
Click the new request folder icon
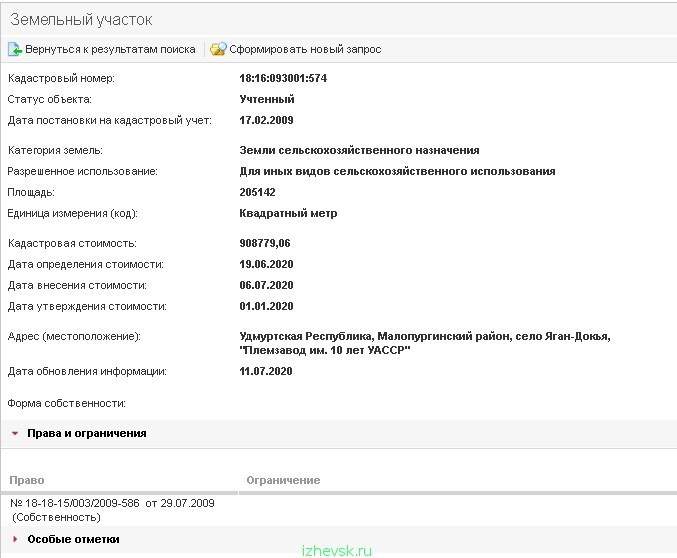coord(218,49)
